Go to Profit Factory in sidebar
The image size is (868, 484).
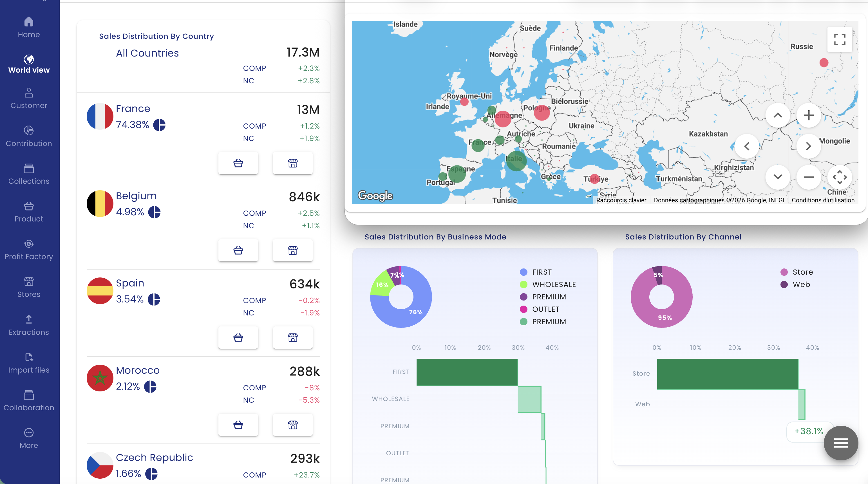click(29, 250)
